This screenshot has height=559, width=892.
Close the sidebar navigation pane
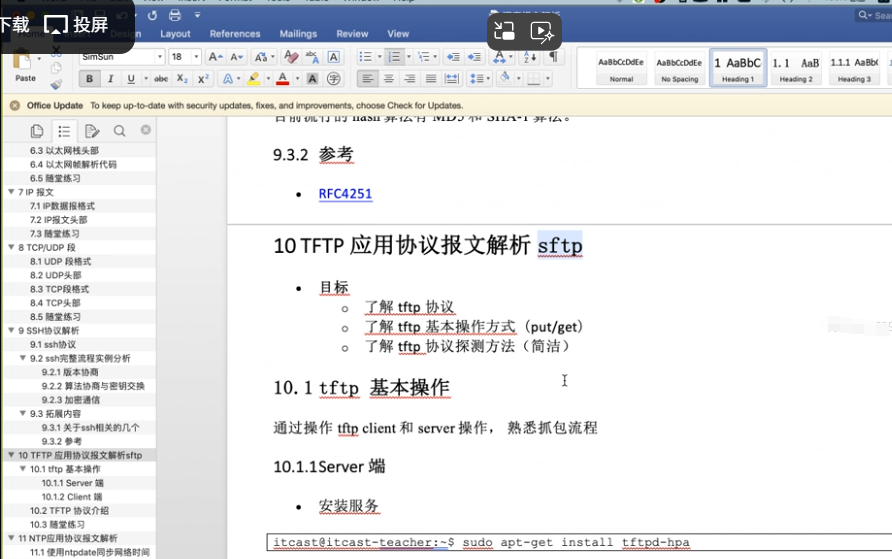[146, 130]
